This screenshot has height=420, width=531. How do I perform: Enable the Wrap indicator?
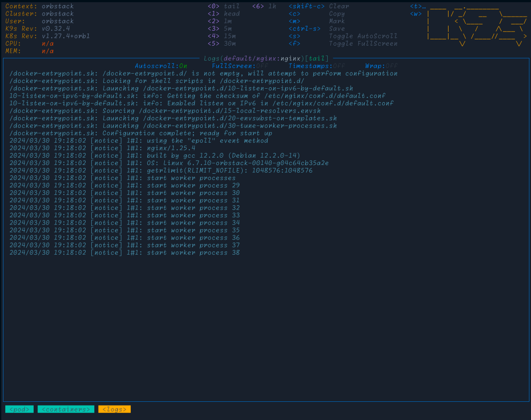point(381,66)
